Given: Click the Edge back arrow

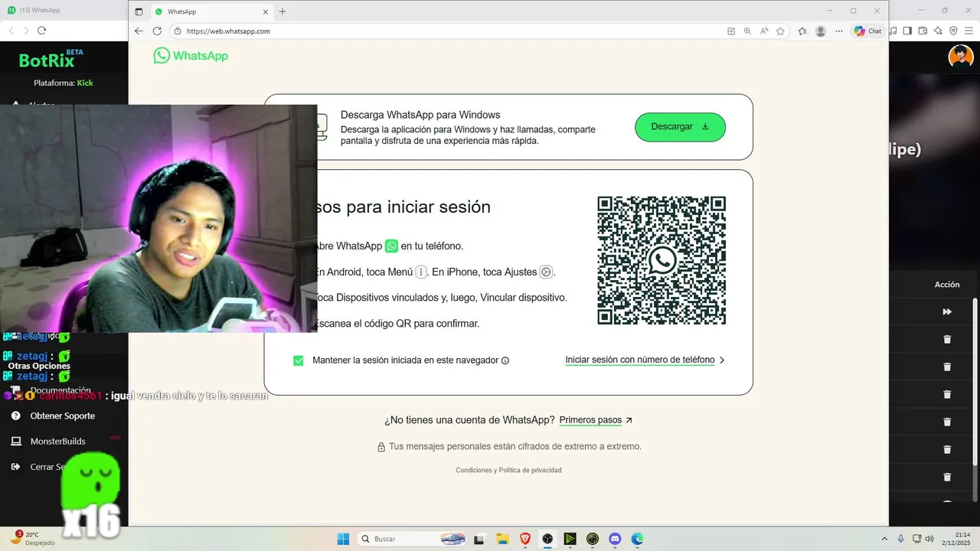Looking at the screenshot, I should tap(139, 31).
